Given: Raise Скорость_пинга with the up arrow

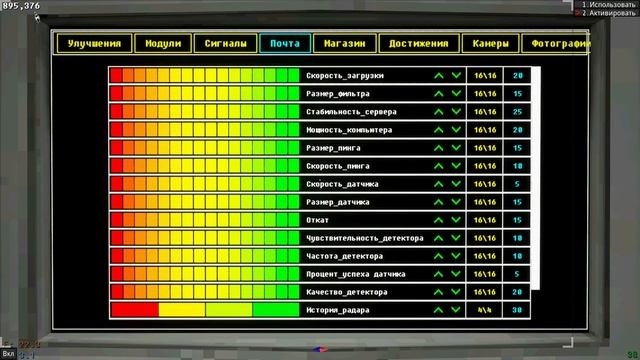Looking at the screenshot, I should pyautogui.click(x=439, y=166).
